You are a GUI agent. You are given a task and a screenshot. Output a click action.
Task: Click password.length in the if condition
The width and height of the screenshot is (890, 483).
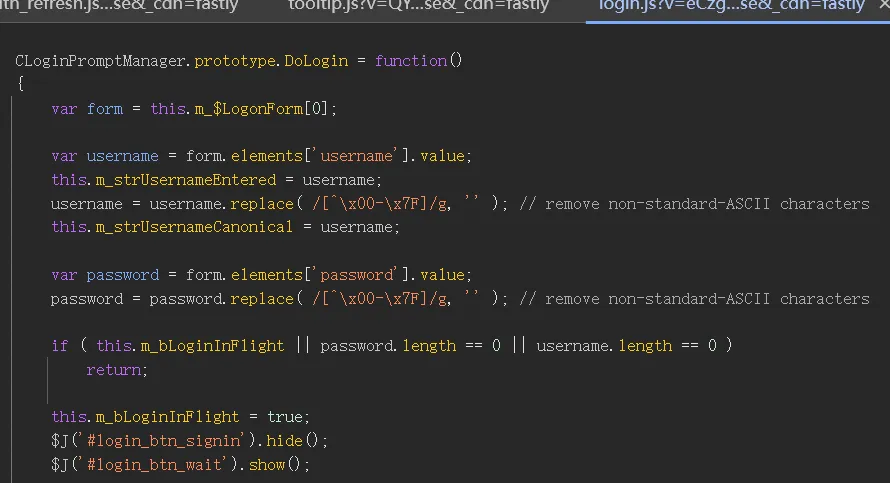point(388,346)
